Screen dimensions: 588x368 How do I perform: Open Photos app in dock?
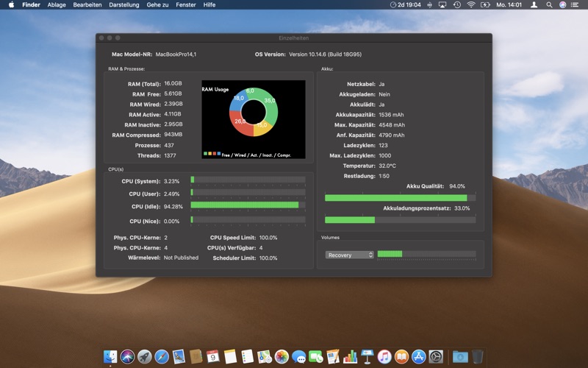pyautogui.click(x=282, y=357)
